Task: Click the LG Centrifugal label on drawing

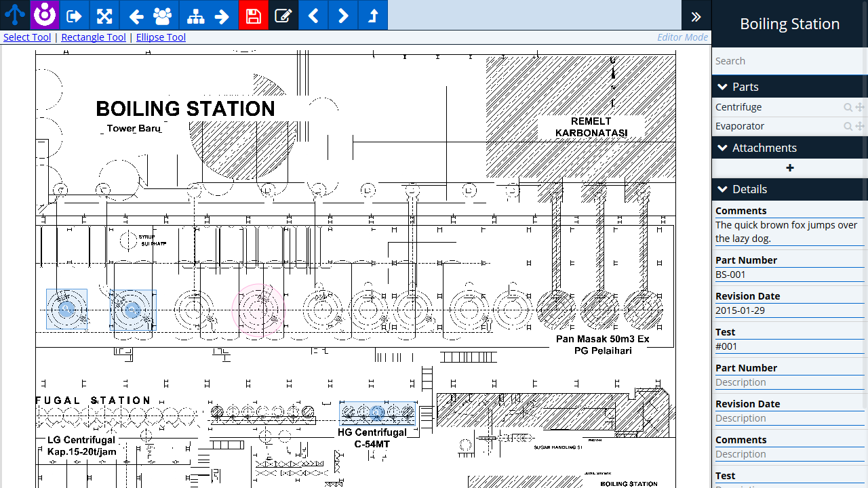Action: pyautogui.click(x=81, y=445)
